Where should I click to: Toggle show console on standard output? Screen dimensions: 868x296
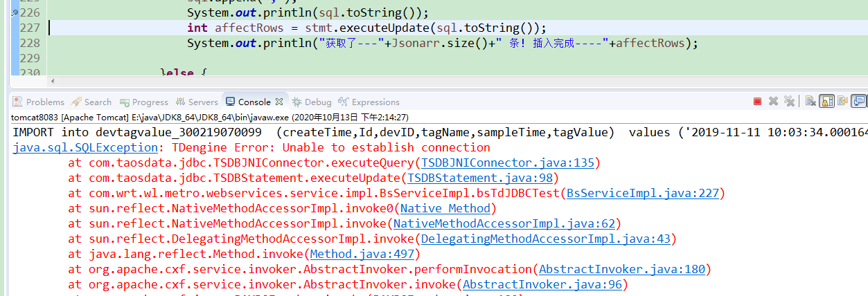[859, 102]
